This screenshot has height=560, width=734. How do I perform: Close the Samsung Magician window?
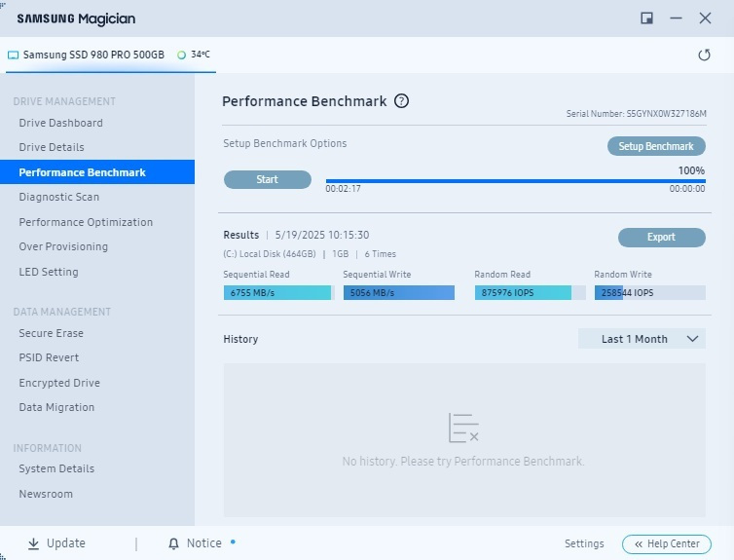click(x=705, y=19)
